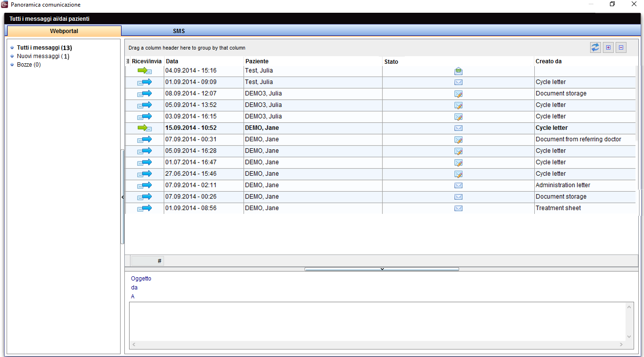Screen dimensions: 644x357
Task: Click received arrow icon in 04.09.2014 - 15:16 row
Action: tap(145, 70)
